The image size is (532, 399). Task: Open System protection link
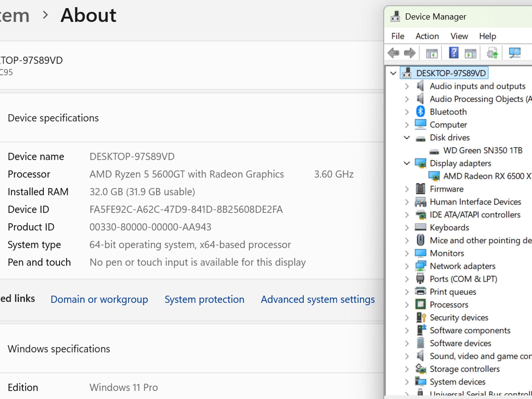tap(204, 299)
